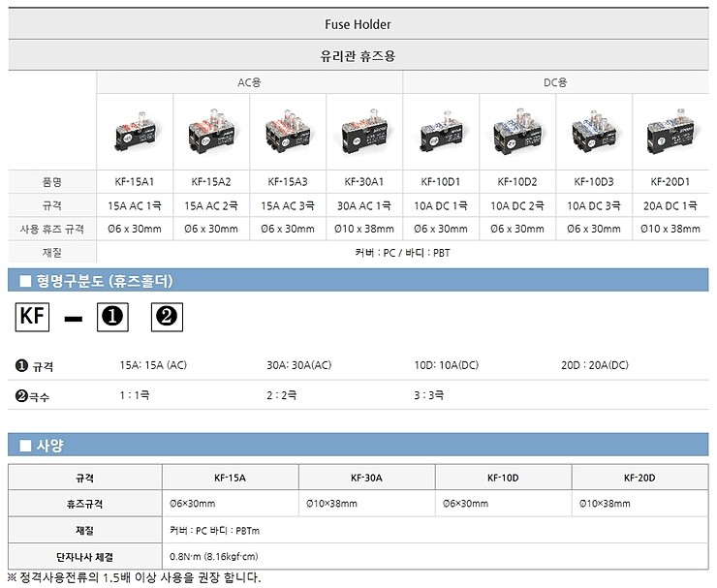Click the '커버 : PC / 바디 : PBT' material cell
This screenshot has width=717, height=588.
pyautogui.click(x=403, y=253)
